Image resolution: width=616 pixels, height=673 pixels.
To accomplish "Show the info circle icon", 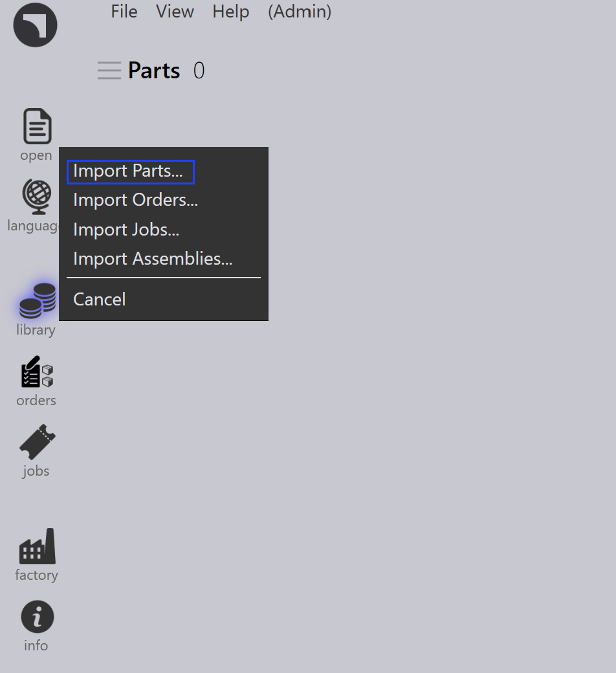I will pos(38,617).
